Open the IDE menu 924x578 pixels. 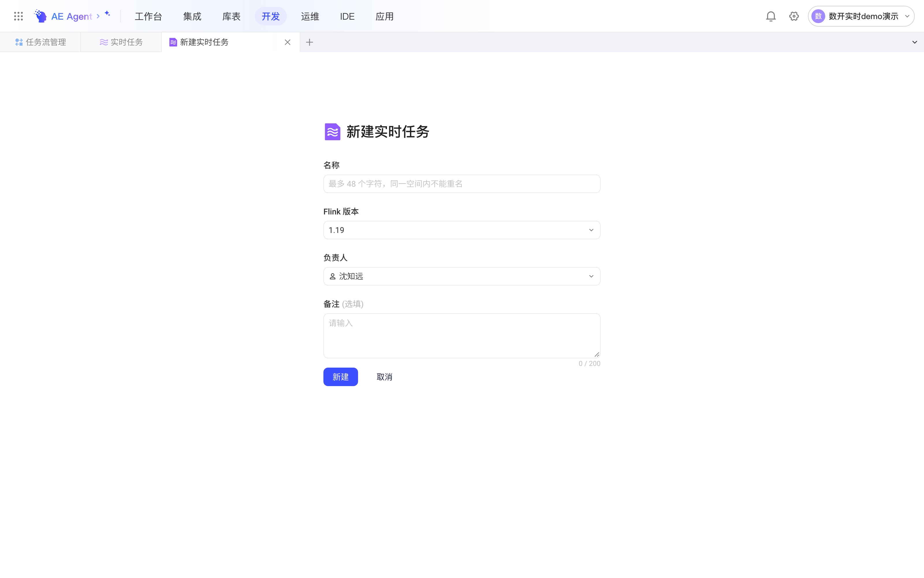click(x=347, y=16)
